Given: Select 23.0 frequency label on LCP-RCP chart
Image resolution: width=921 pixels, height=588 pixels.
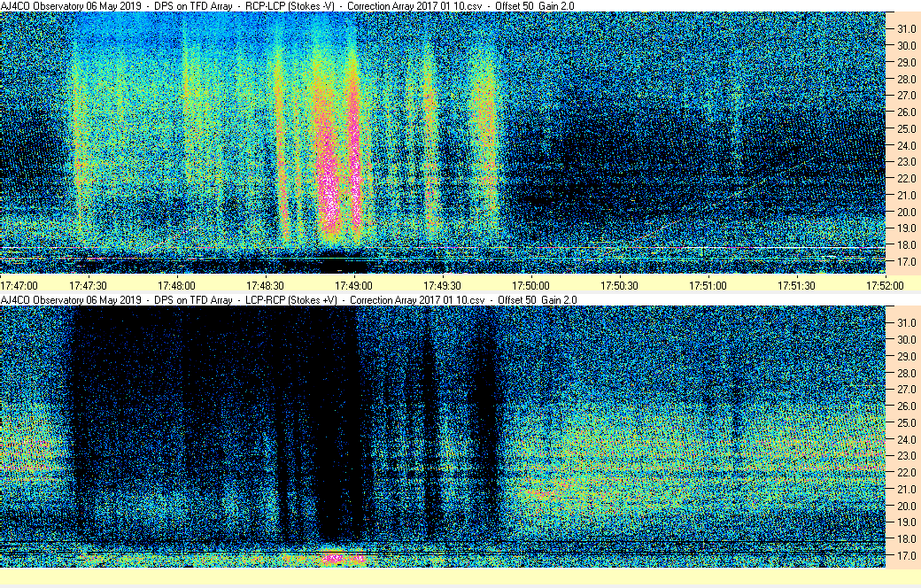Looking at the screenshot, I should coord(906,455).
